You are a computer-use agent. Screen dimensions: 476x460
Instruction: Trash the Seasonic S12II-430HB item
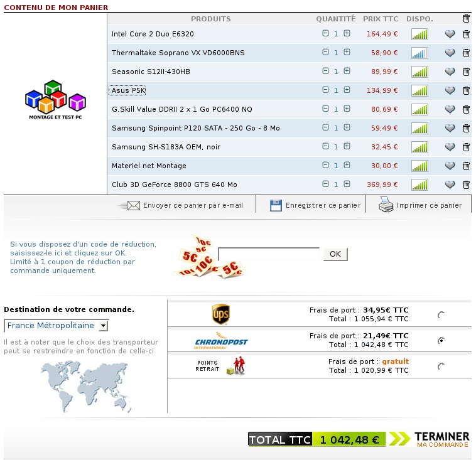point(466,72)
